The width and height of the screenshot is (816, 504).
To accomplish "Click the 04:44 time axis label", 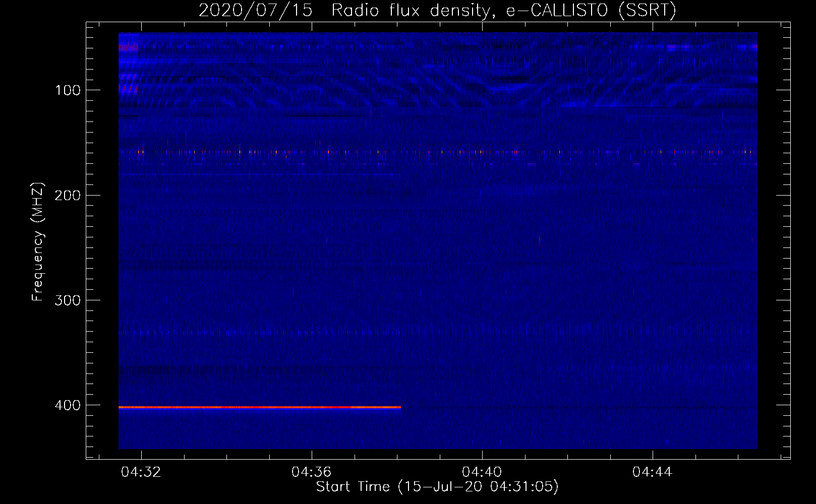I will (653, 472).
